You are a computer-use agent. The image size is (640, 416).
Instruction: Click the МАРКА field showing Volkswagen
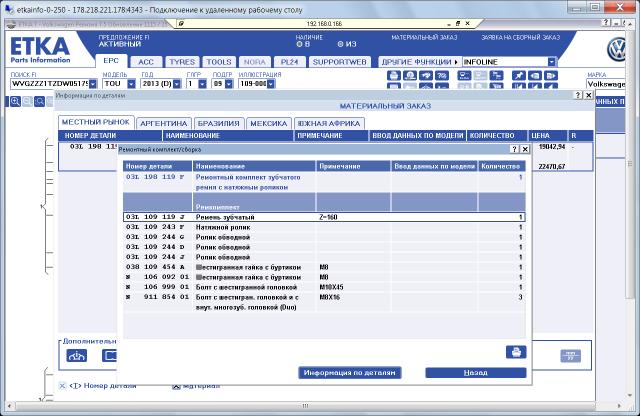tap(606, 84)
